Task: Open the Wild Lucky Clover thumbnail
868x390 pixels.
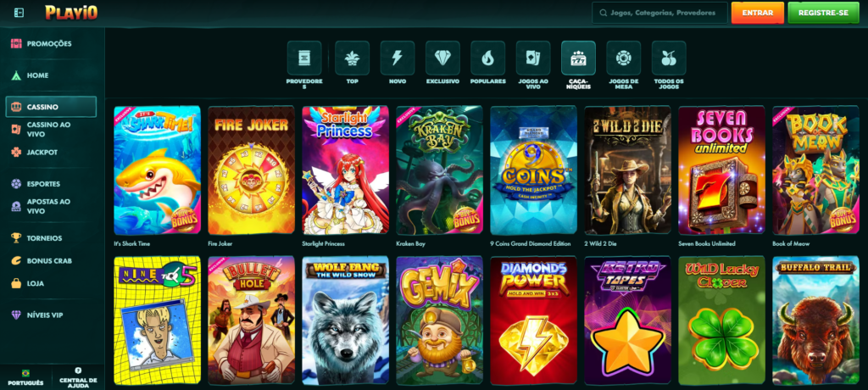Action: pos(722,320)
